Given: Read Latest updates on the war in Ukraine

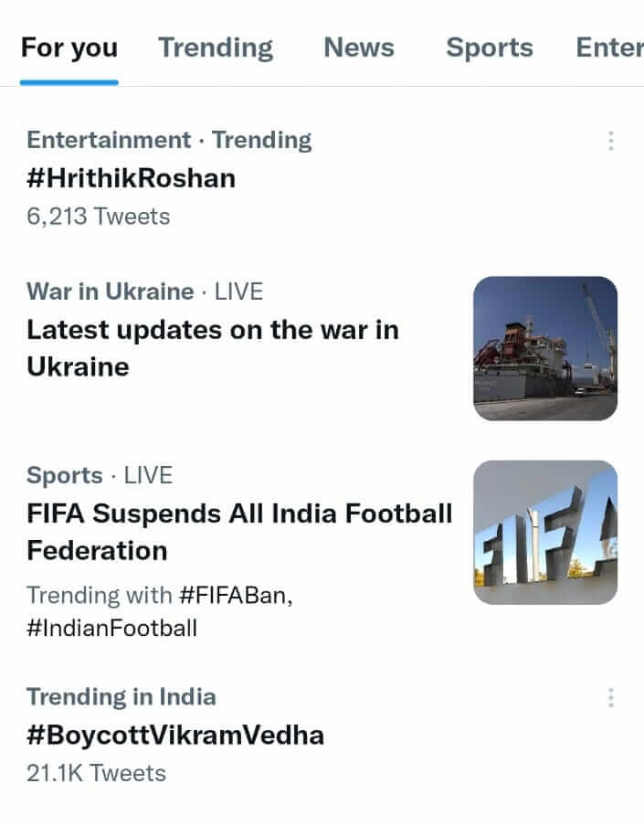Looking at the screenshot, I should coord(212,348).
